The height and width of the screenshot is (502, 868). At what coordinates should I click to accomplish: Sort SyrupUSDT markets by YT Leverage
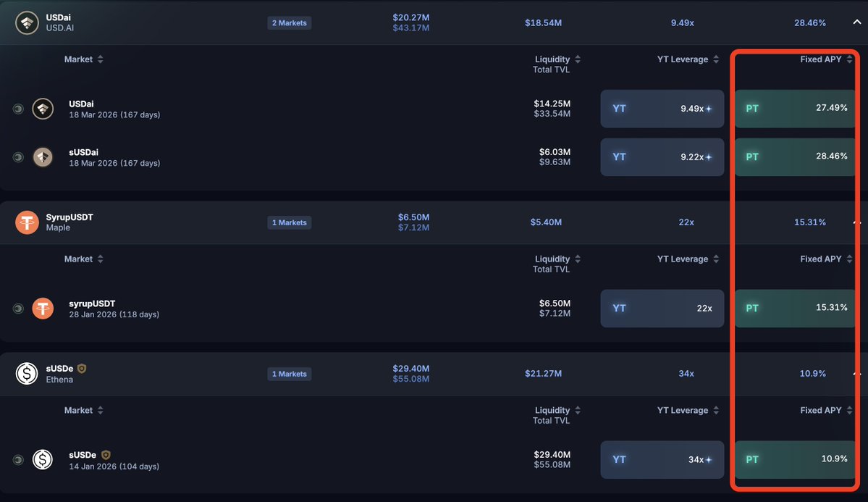tap(716, 259)
